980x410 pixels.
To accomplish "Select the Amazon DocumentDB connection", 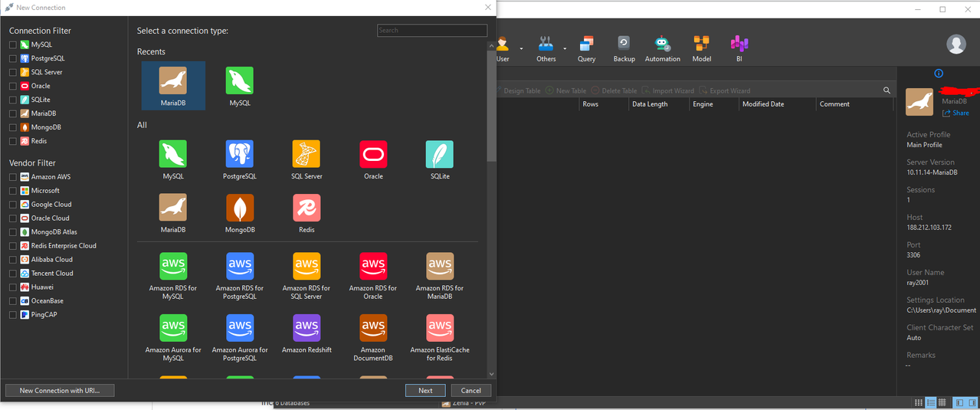I will [x=373, y=337].
